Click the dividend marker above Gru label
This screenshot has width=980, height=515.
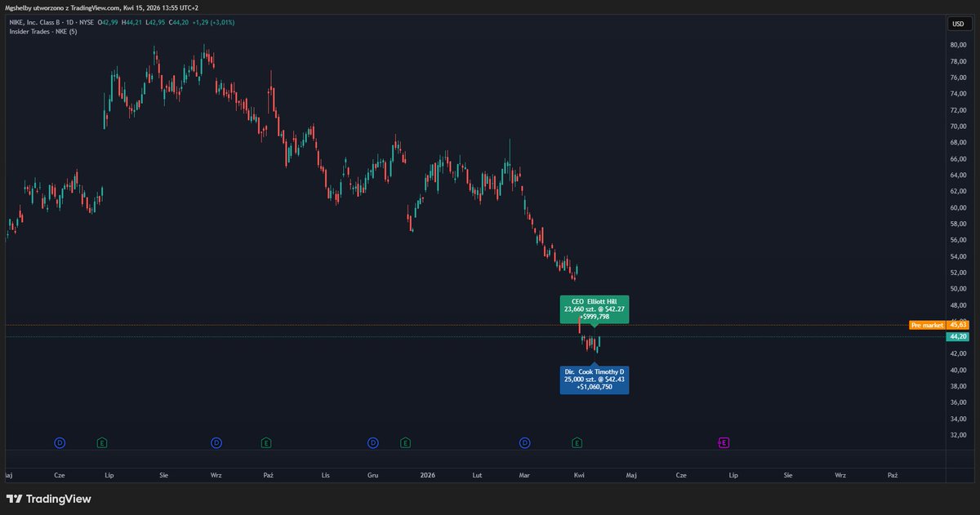[372, 442]
